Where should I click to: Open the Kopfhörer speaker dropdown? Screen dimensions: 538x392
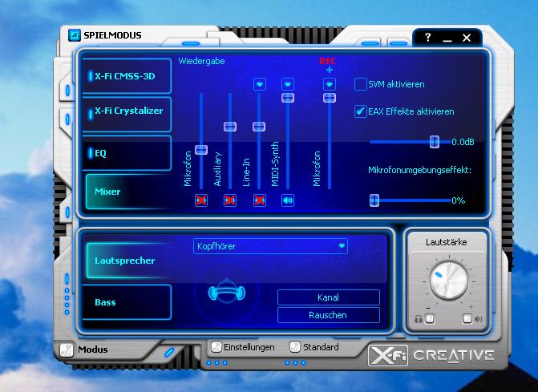pyautogui.click(x=270, y=246)
